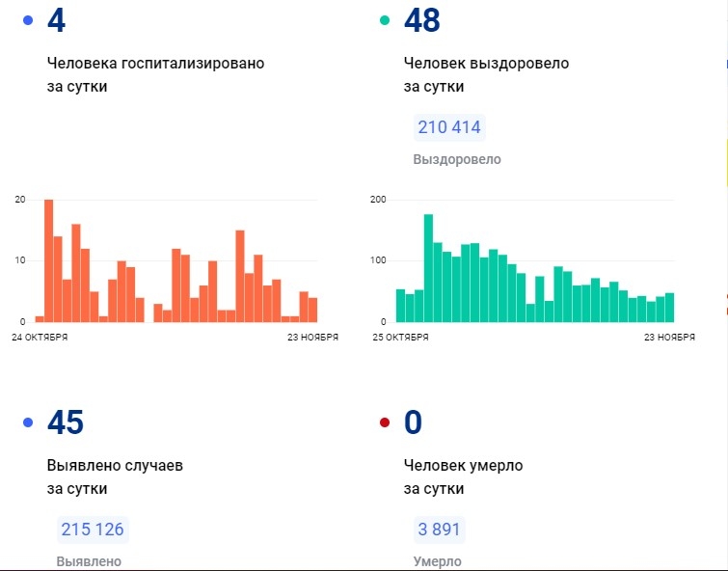
Task: Click the red dot beside deaths count 0
Action: tap(385, 422)
